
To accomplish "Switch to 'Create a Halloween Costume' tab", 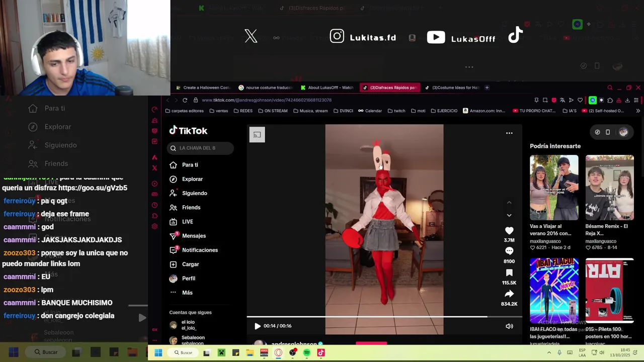I will 203,87.
